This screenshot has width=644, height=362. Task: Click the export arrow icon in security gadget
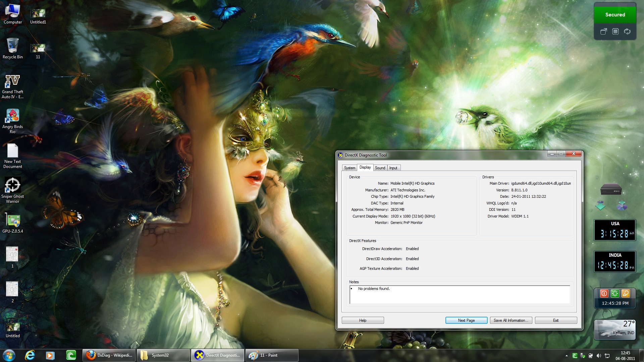pos(603,32)
